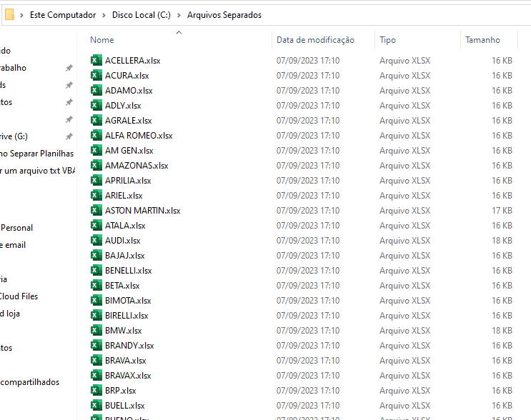Select the AMAZONAS.xlsx file
The height and width of the screenshot is (420, 531).
pyautogui.click(x=137, y=166)
